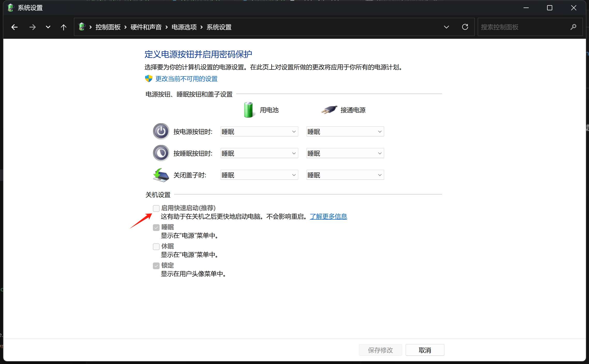Viewport: 589px width, 364px height.
Task: Click the laptop lid close icon
Action: pos(161,175)
